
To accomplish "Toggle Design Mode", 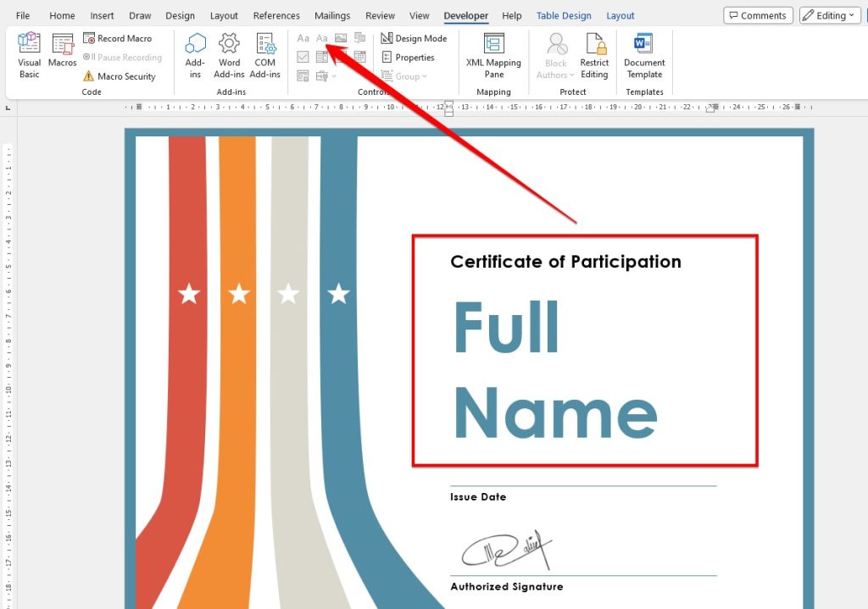I will (414, 38).
